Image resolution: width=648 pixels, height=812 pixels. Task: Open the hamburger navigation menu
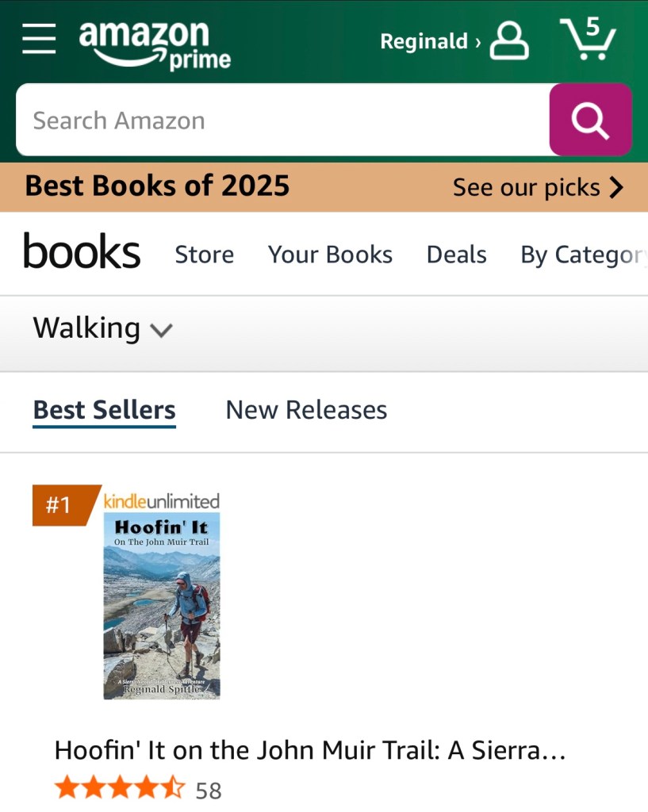39,39
